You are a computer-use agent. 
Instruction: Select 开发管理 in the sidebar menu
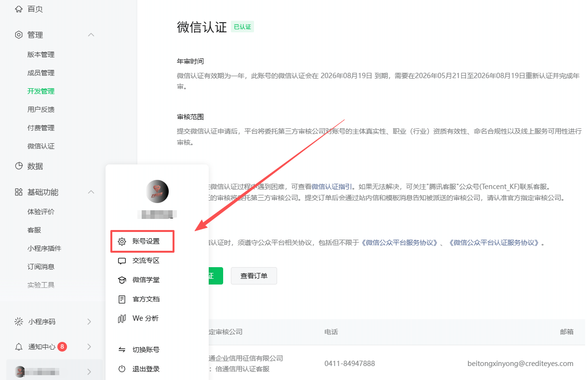pos(40,91)
